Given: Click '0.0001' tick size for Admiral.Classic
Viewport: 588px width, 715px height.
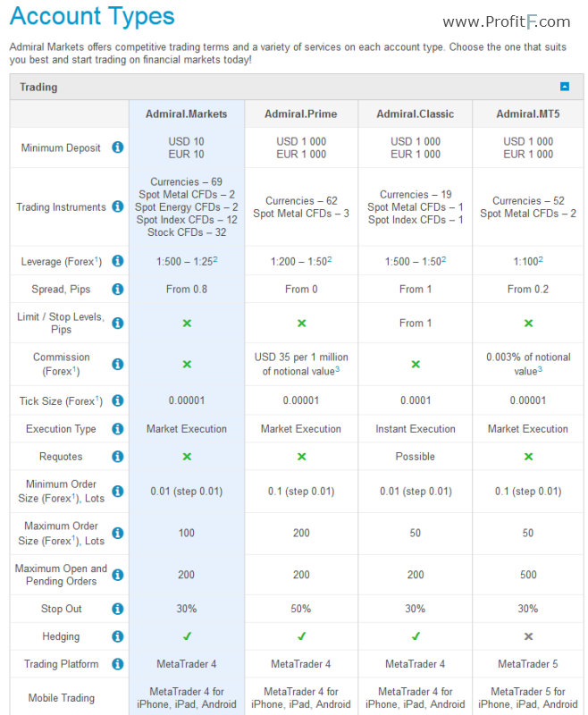Looking at the screenshot, I should [x=416, y=400].
